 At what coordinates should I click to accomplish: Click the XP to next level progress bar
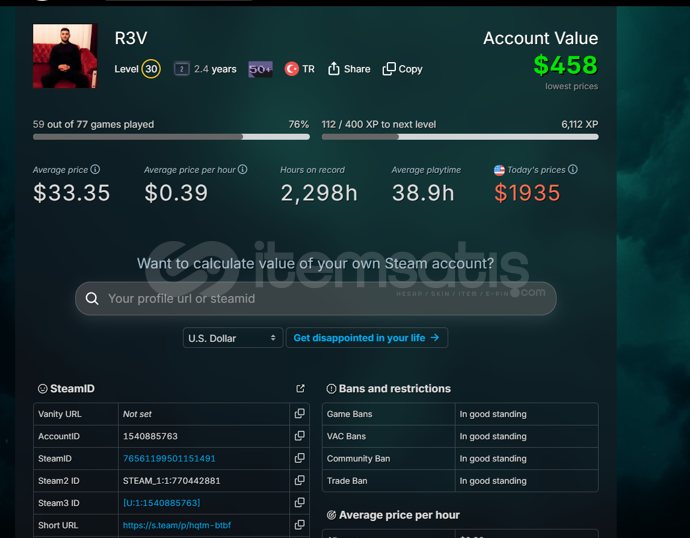(x=460, y=137)
